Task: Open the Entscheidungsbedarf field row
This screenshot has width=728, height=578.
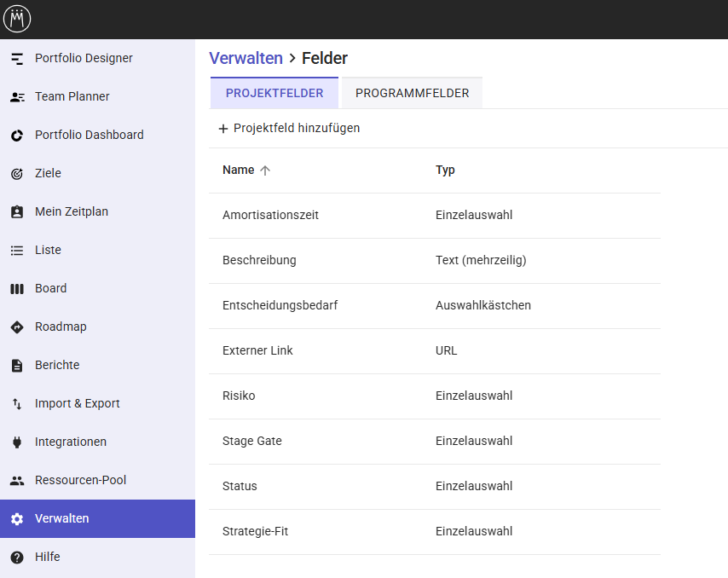Action: point(280,306)
